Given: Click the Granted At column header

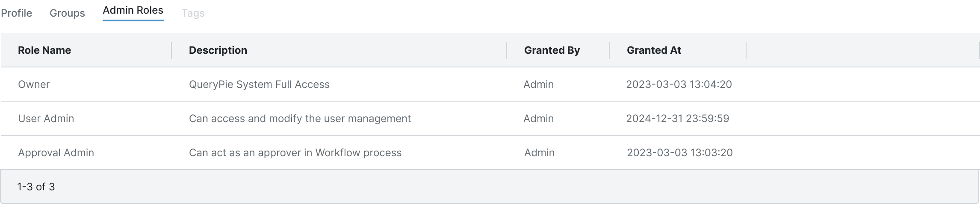Looking at the screenshot, I should coord(654,50).
